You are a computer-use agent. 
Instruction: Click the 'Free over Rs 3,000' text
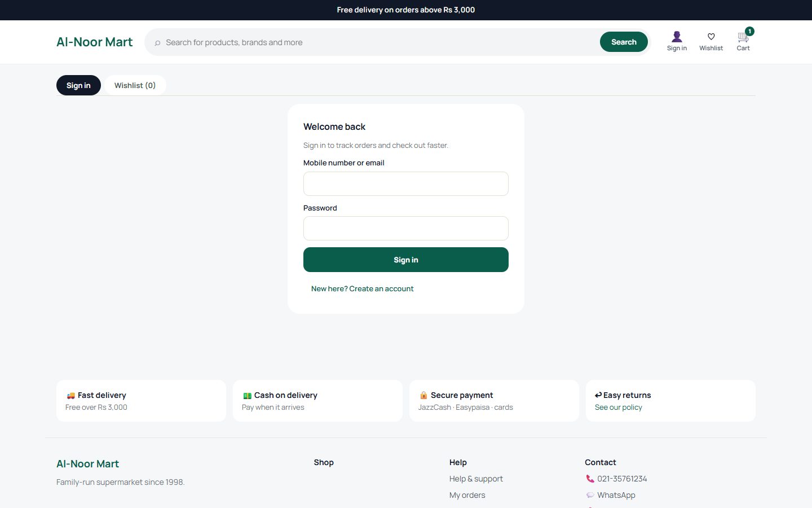(96, 407)
